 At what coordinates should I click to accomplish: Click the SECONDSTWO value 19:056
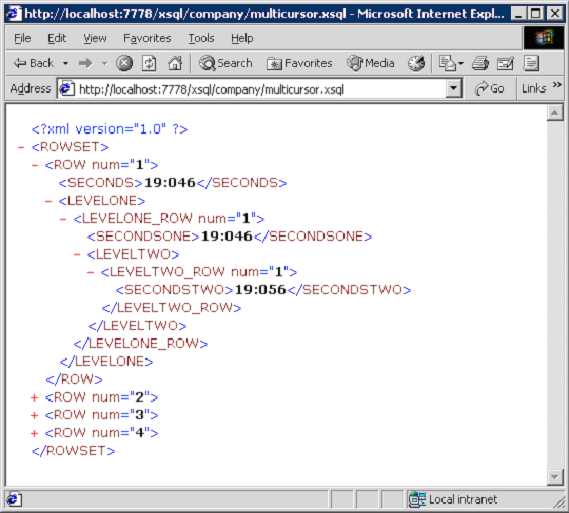coord(261,290)
